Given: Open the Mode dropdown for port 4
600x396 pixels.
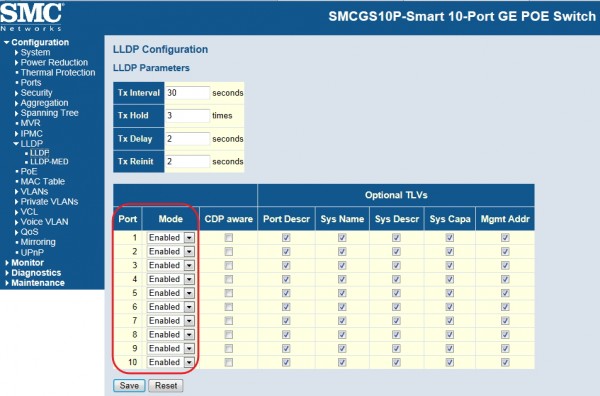Looking at the screenshot, I should tap(171, 279).
